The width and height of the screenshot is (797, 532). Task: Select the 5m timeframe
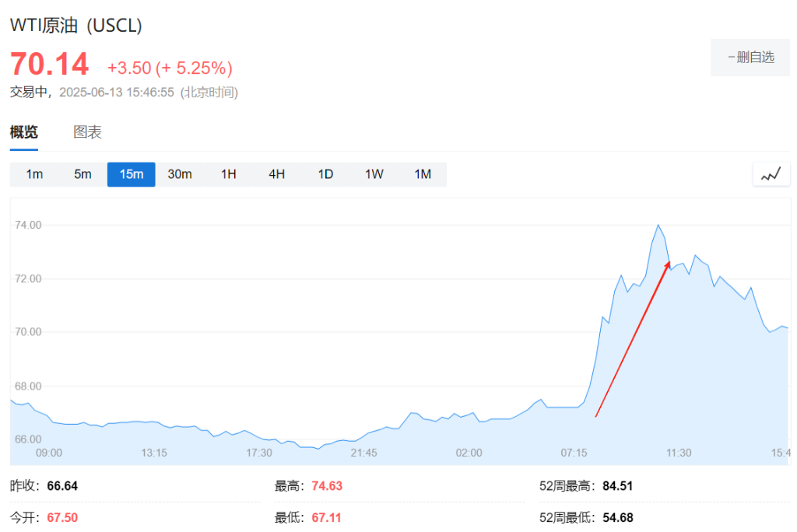click(x=83, y=174)
